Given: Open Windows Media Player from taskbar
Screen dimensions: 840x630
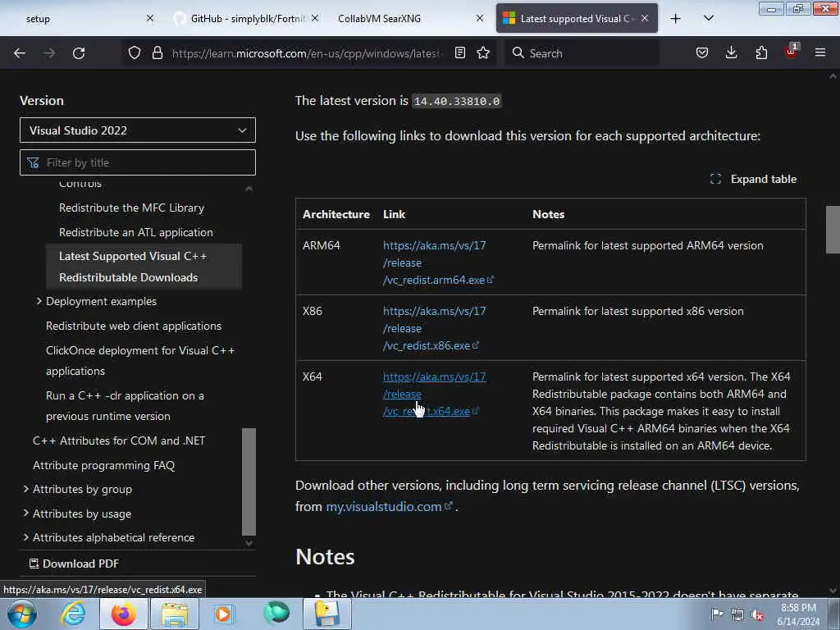Looking at the screenshot, I should coord(224,614).
